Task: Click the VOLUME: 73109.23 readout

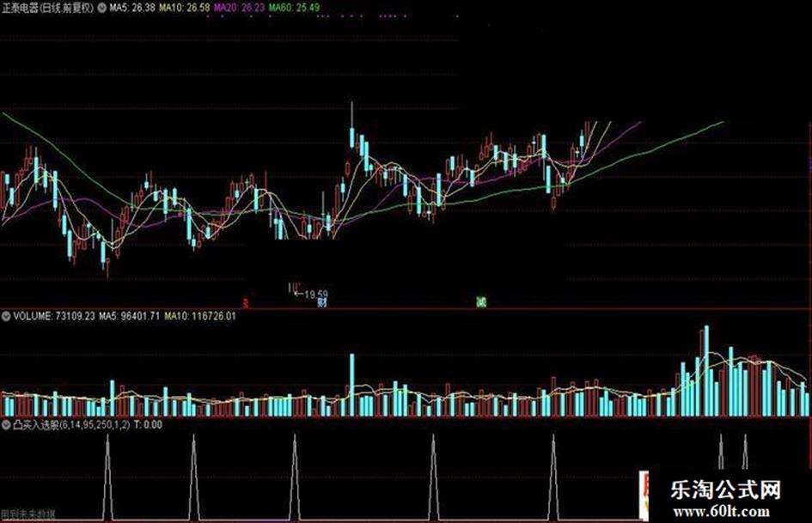Action: click(x=54, y=316)
